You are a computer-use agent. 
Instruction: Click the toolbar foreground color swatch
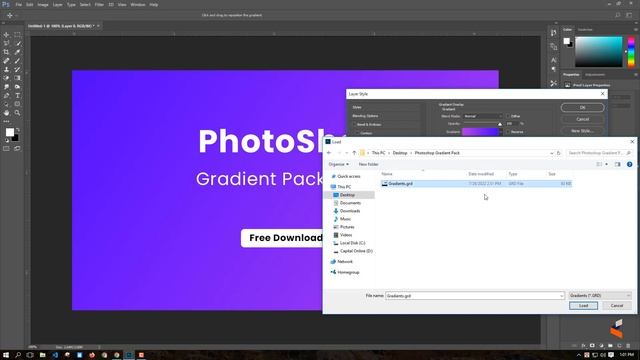[10, 132]
